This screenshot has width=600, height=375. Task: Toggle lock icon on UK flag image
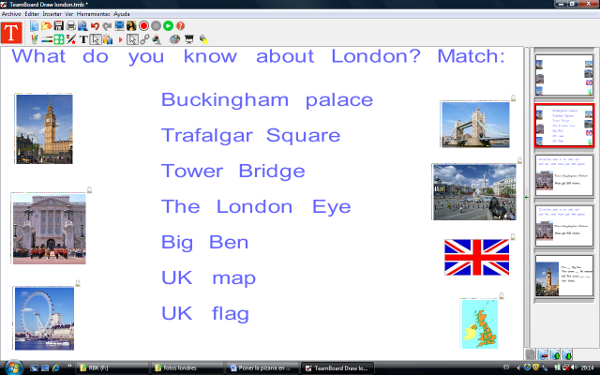point(513,237)
